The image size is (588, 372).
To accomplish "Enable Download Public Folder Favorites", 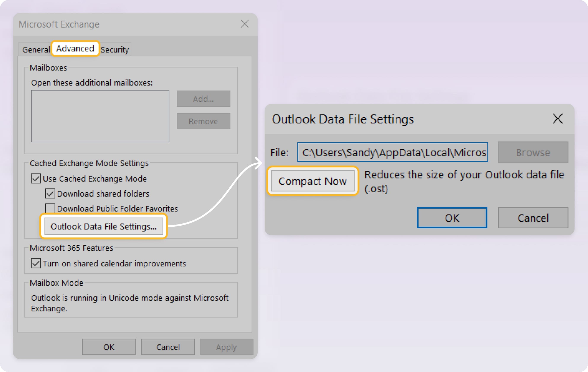I will [50, 208].
